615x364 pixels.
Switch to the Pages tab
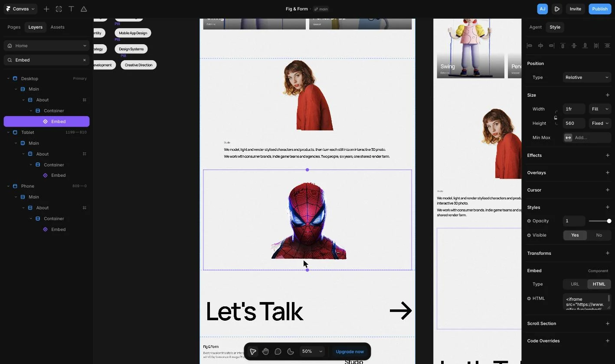tap(14, 27)
